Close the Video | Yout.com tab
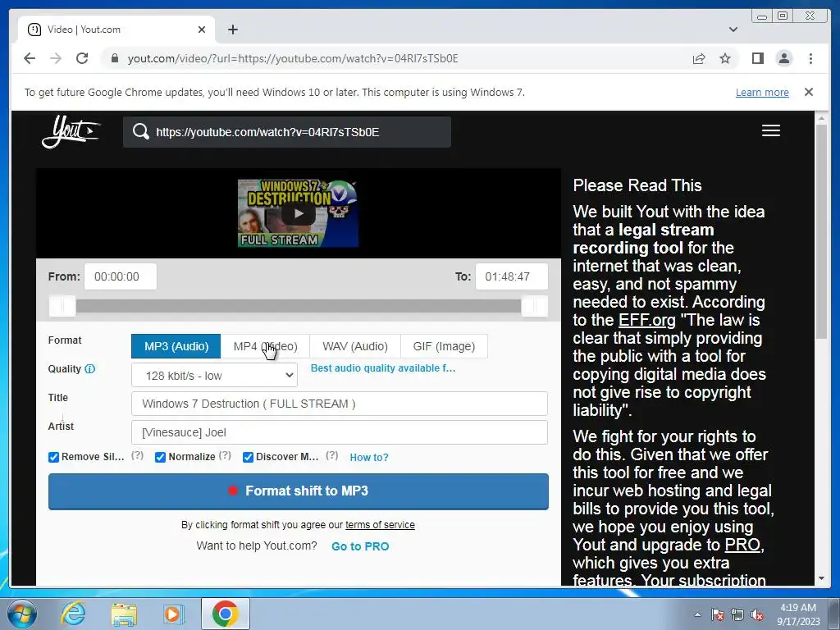 pos(202,30)
